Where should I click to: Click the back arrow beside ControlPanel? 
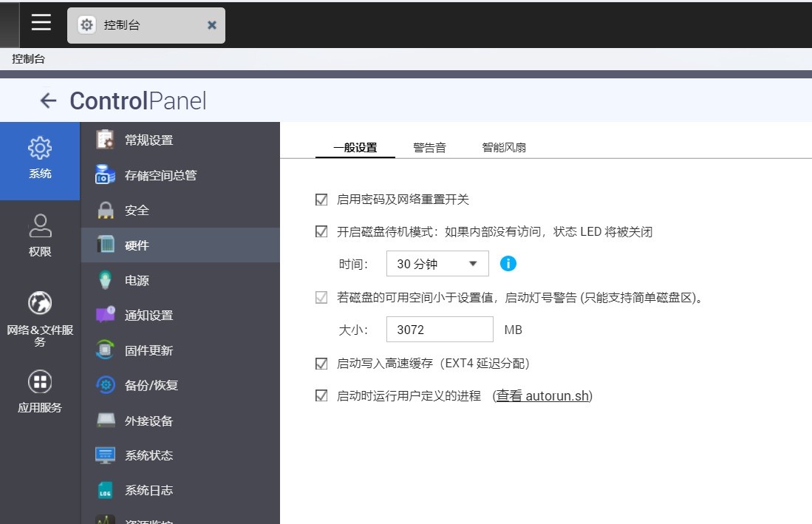(x=48, y=101)
